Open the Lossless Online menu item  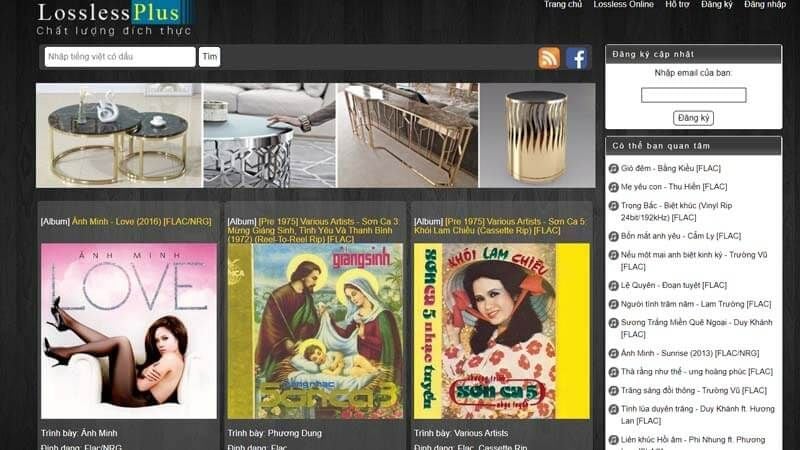[x=623, y=4]
